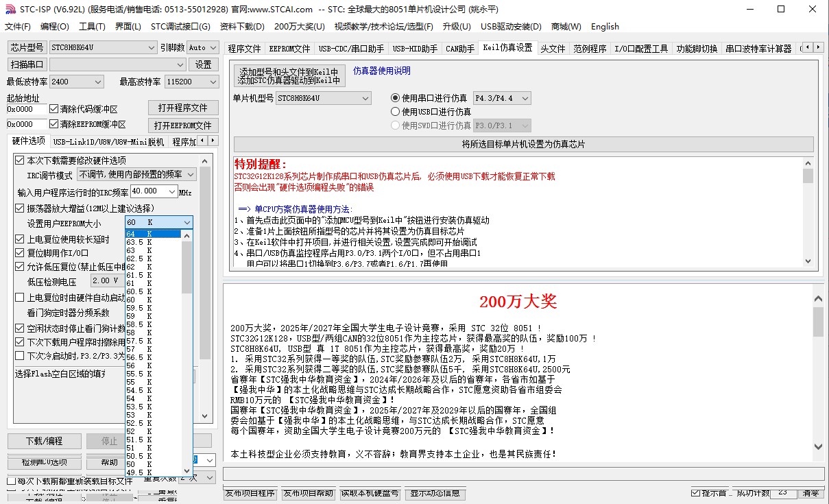Expand the 最高波特率 115200 dropdown

pos(212,82)
